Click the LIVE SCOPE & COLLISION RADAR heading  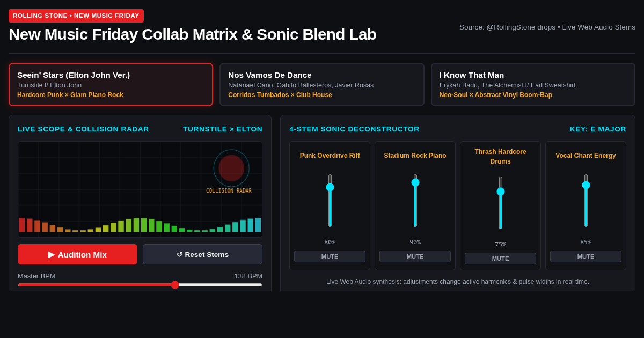(x=83, y=129)
